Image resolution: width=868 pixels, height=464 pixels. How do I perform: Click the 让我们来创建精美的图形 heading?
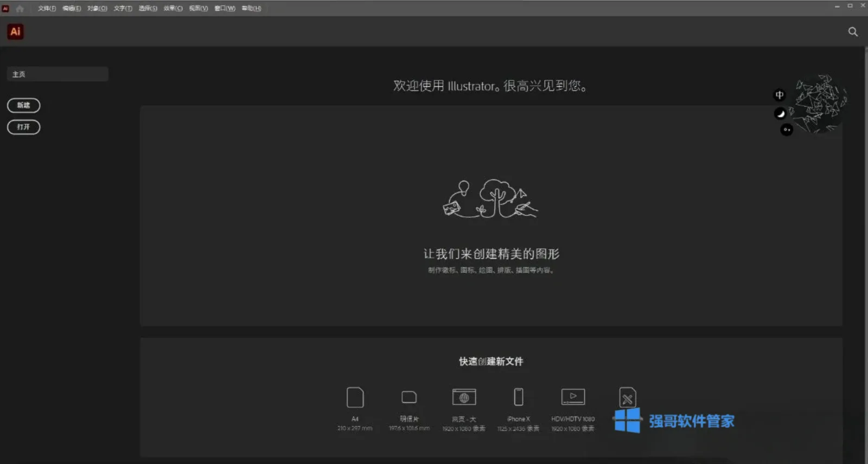[x=491, y=254]
